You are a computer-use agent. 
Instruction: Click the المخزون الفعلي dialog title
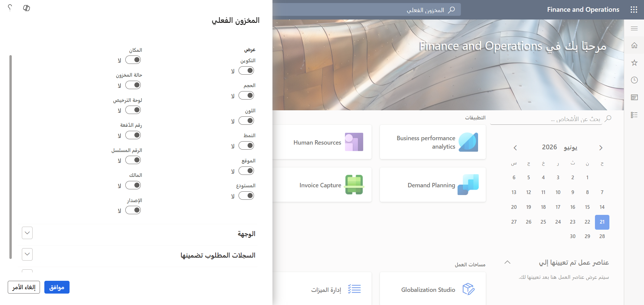tap(235, 21)
